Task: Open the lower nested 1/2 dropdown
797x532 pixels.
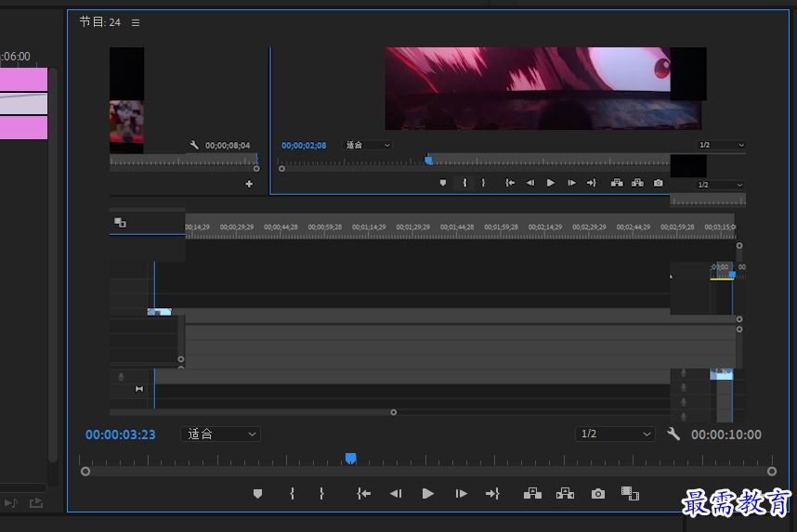Action: 720,185
